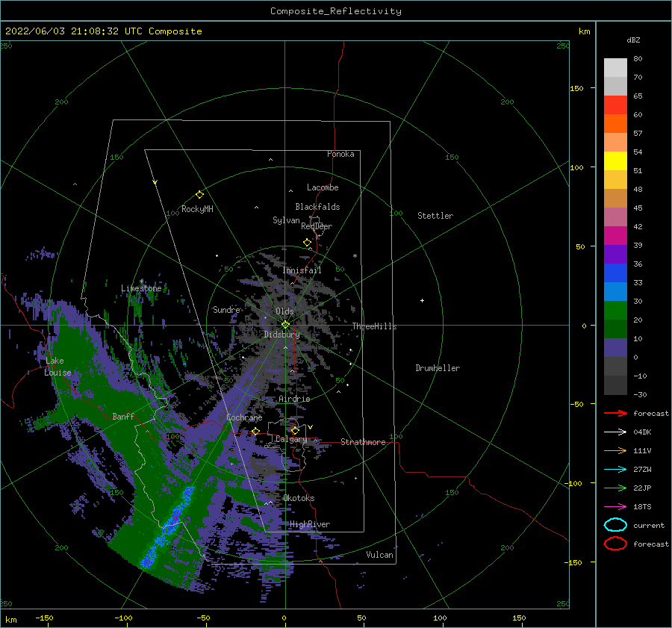Click the Cochrane city label
Viewport: 672px width, 628px height.
point(244,417)
